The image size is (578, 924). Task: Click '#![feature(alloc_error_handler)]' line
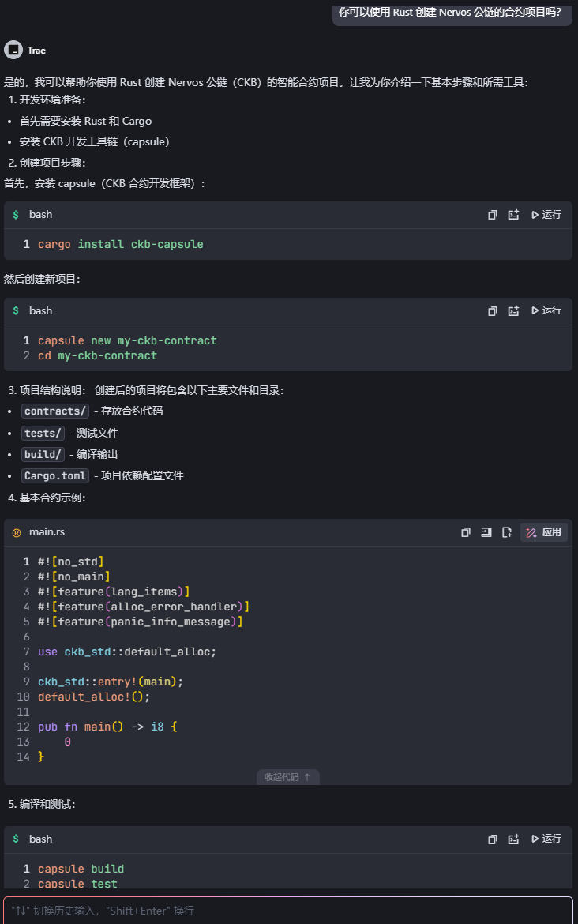click(143, 607)
